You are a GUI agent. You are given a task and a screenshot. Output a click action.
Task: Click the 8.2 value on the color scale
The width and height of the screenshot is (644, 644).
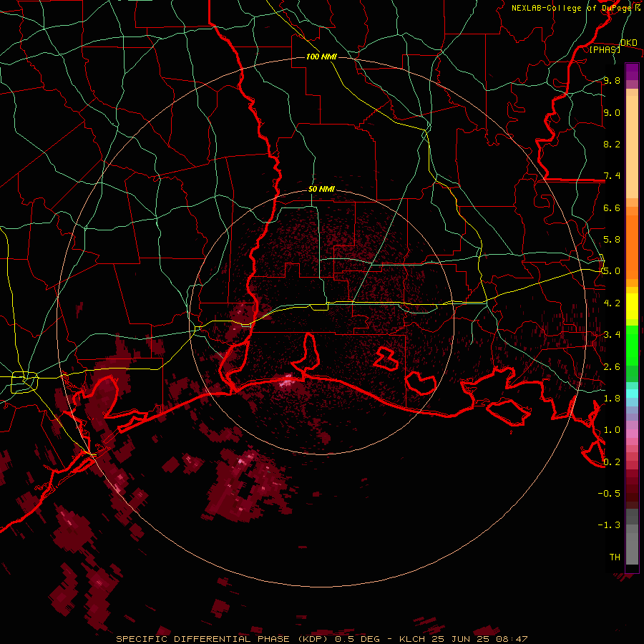point(612,144)
